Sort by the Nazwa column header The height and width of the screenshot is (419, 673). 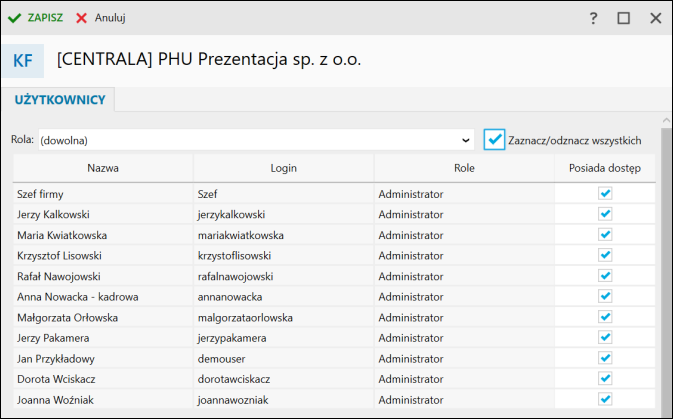tap(103, 168)
